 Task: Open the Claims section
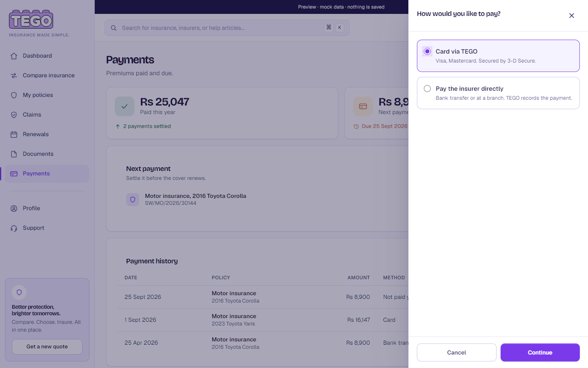(47, 115)
